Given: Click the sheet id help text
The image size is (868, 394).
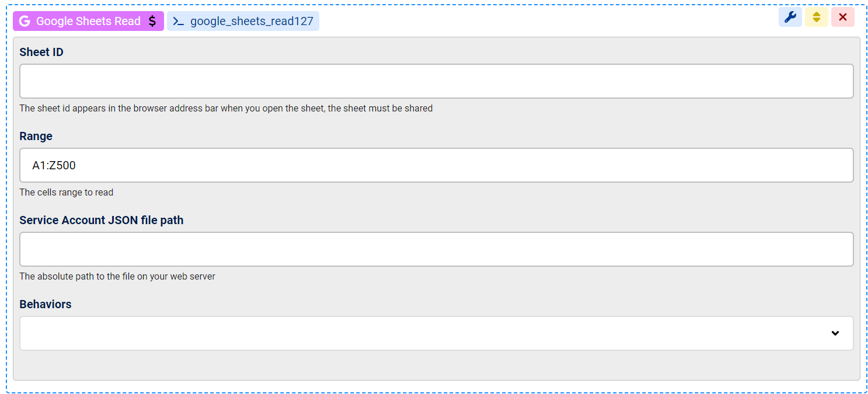Looking at the screenshot, I should point(226,108).
